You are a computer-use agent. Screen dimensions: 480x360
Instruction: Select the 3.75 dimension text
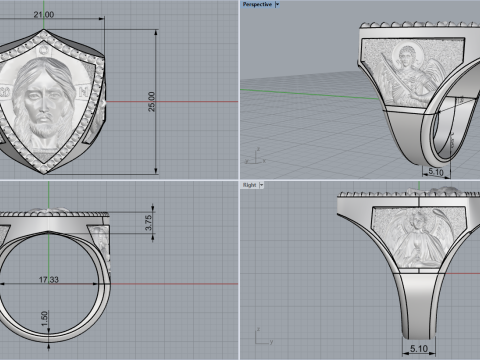pyautogui.click(x=148, y=223)
